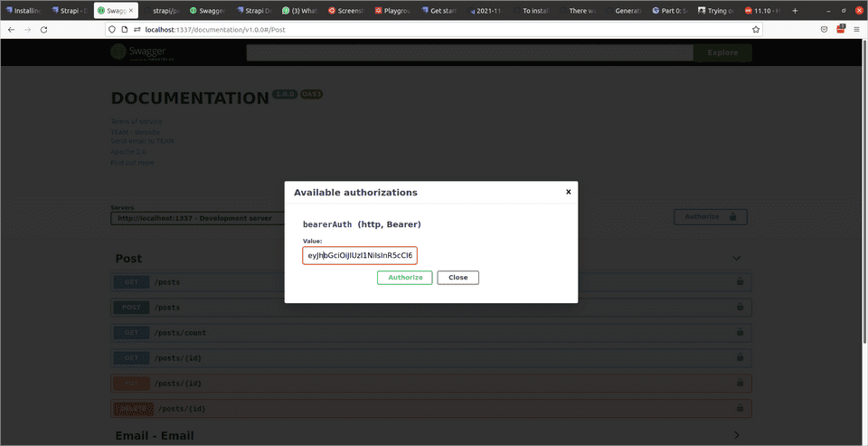The height and width of the screenshot is (446, 868).
Task: Switch to the (3) What browser tab
Action: (x=300, y=11)
